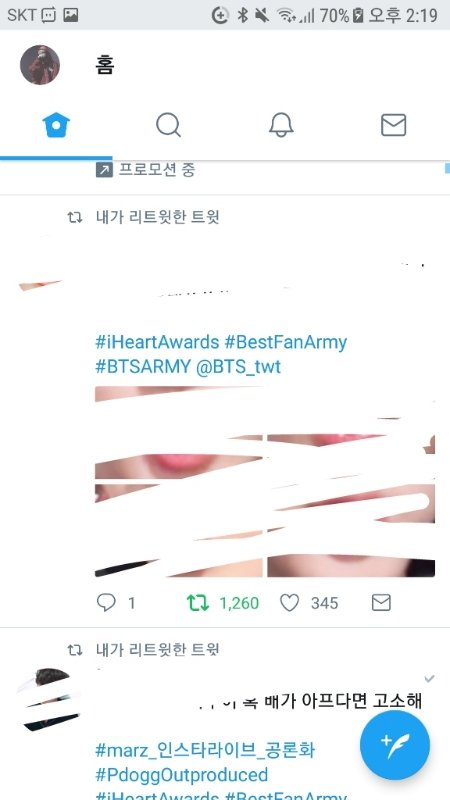Expand the second tweet's dropdown arrow
The height and width of the screenshot is (800, 450).
tap(430, 679)
